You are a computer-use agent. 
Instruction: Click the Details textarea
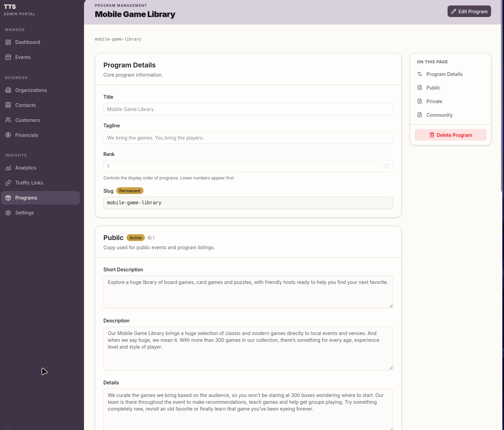pos(248,409)
